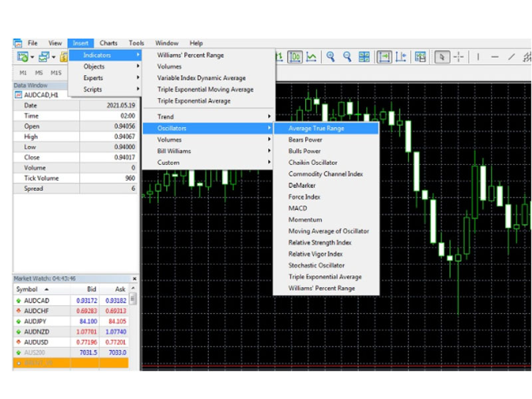This screenshot has width=532, height=399.
Task: Select the Trendline drawing tool
Action: (511, 57)
